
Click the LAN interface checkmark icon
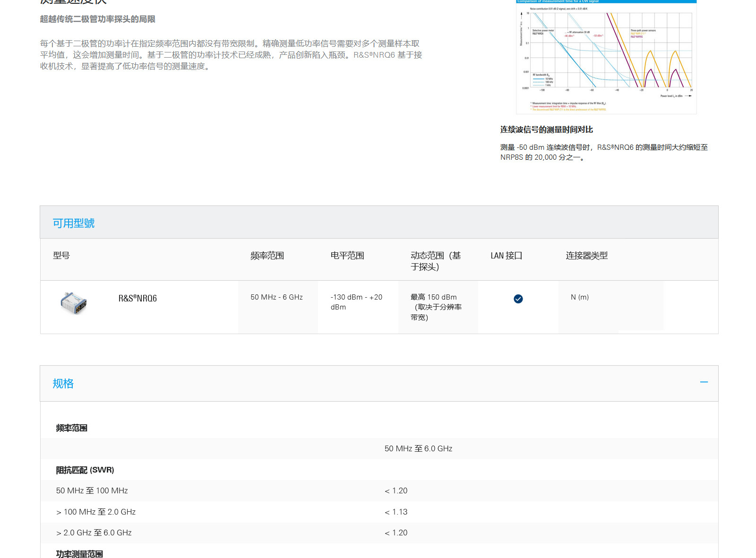pyautogui.click(x=518, y=299)
